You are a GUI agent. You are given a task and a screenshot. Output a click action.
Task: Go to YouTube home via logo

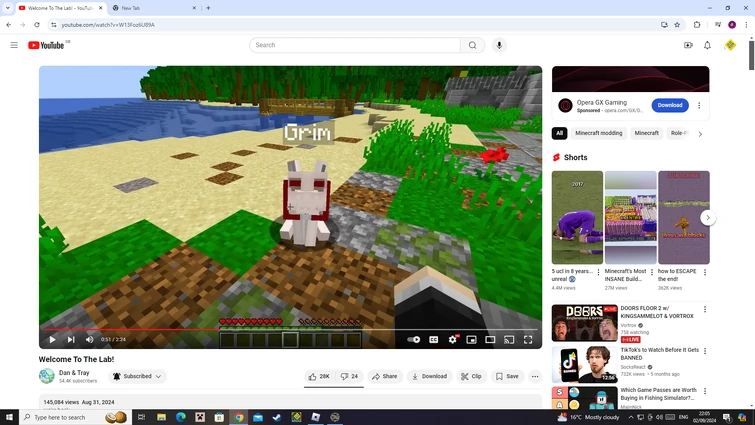click(x=46, y=45)
